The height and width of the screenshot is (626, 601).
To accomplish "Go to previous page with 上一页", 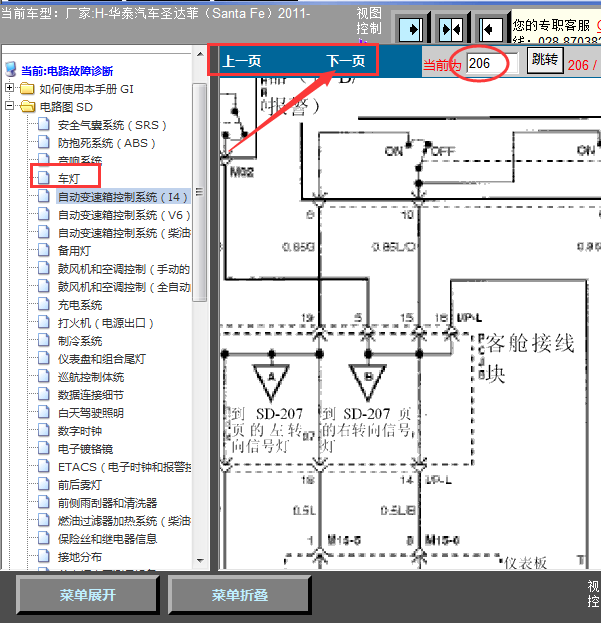I will (x=242, y=61).
